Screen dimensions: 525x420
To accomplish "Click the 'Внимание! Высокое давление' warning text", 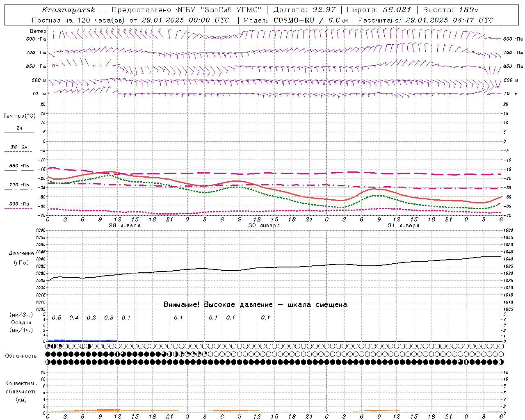I will 218,305.
